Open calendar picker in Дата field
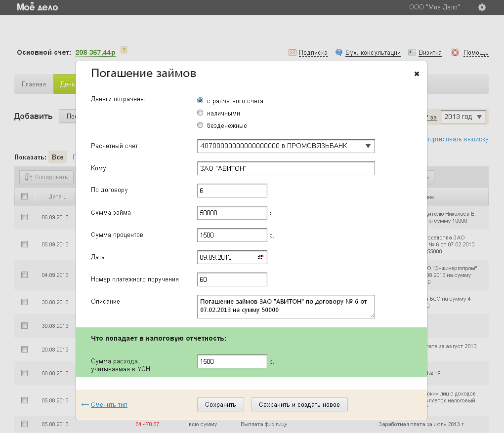The image size is (504, 433). 260,257
